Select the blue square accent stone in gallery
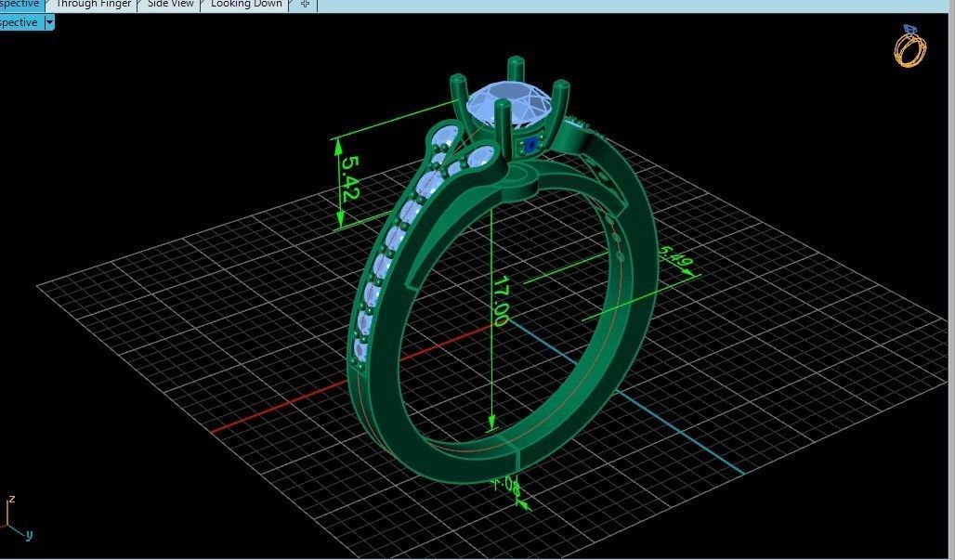The width and height of the screenshot is (955, 560). (530, 146)
